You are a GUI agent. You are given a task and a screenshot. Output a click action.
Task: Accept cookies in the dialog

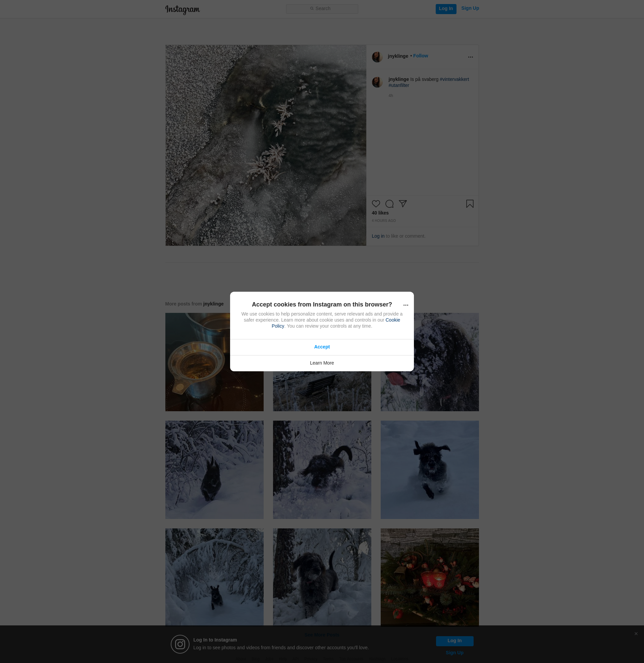(x=322, y=347)
